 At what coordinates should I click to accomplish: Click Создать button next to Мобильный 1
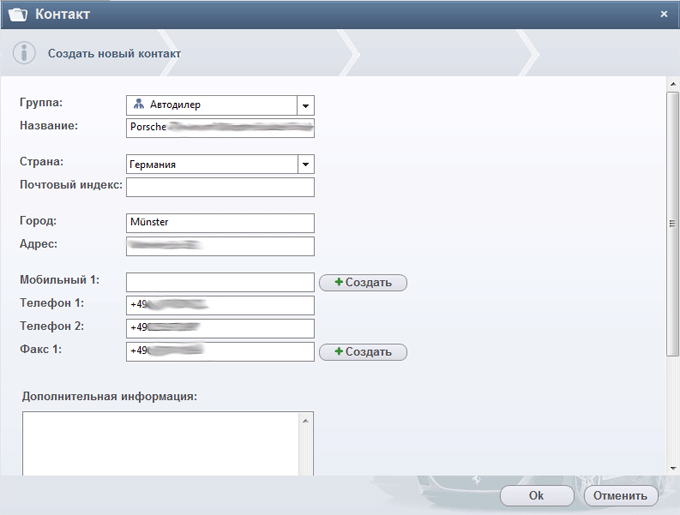(x=363, y=282)
